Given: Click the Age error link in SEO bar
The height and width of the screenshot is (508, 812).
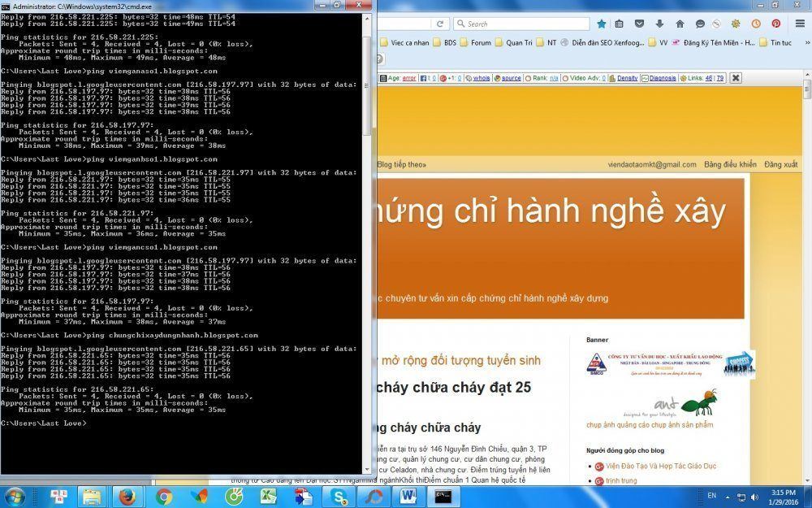Looking at the screenshot, I should point(409,78).
